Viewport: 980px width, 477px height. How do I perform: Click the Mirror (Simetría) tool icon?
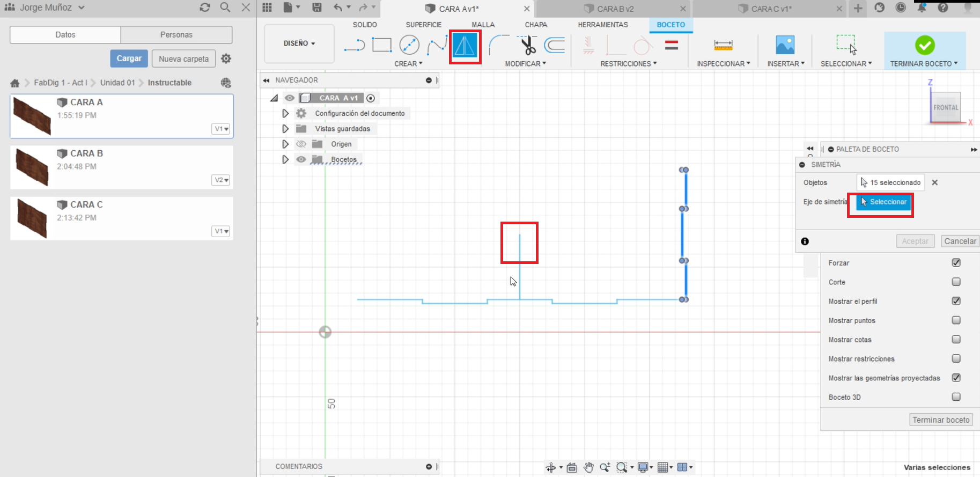point(465,46)
